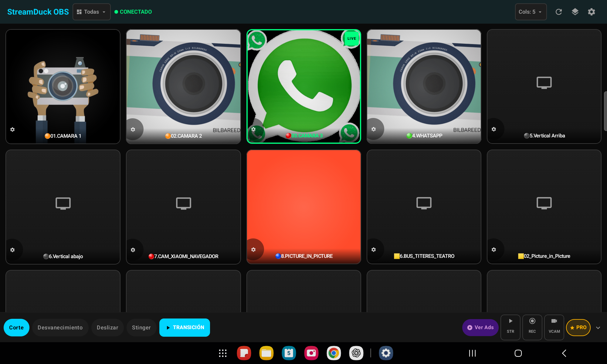
Task: Open gear settings on 01.CAMARA 1 tile
Action: pyautogui.click(x=12, y=130)
